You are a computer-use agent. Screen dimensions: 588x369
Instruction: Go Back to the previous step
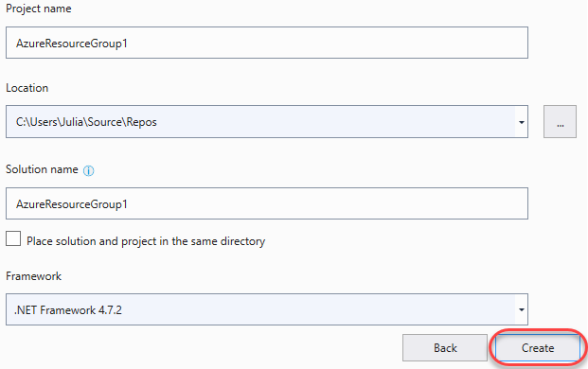coord(445,348)
